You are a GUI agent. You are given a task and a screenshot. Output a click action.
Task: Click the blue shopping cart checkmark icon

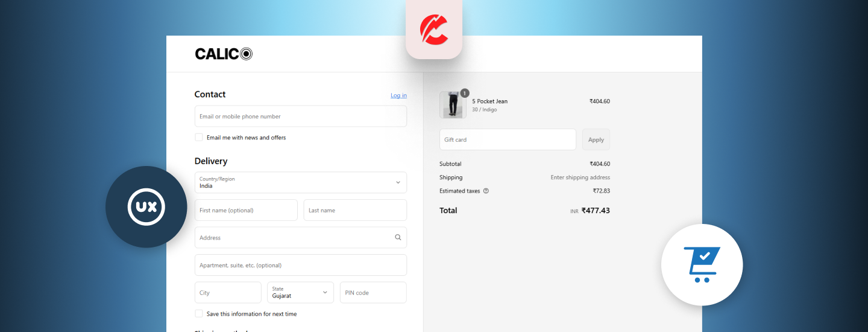point(702,264)
